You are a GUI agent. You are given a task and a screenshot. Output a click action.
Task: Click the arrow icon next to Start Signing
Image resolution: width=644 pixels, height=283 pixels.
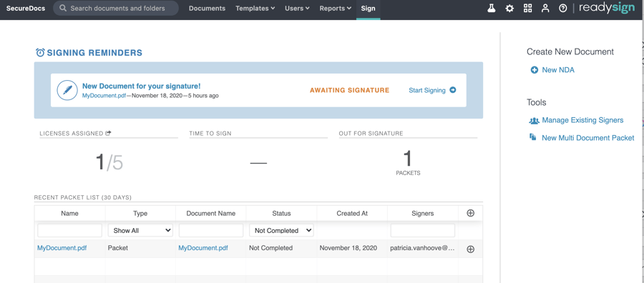click(x=453, y=90)
